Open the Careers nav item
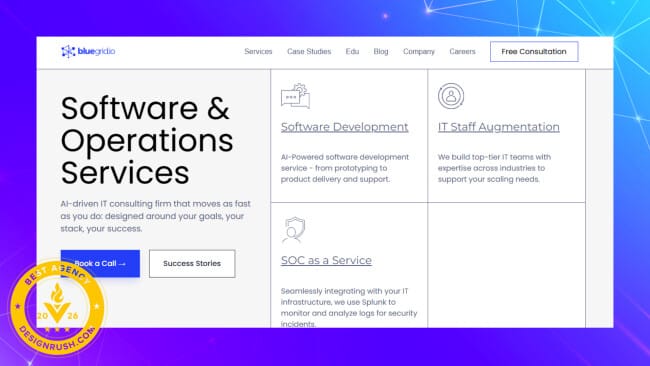Viewport: 650px width, 366px height. tap(462, 51)
